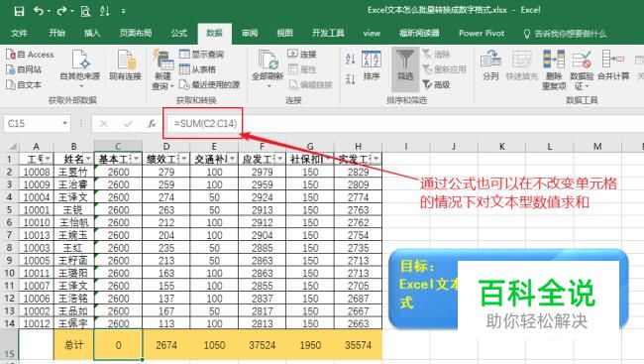Select the yellow 总计 cell B15
Viewport: 644px width, 364px height.
[74, 345]
